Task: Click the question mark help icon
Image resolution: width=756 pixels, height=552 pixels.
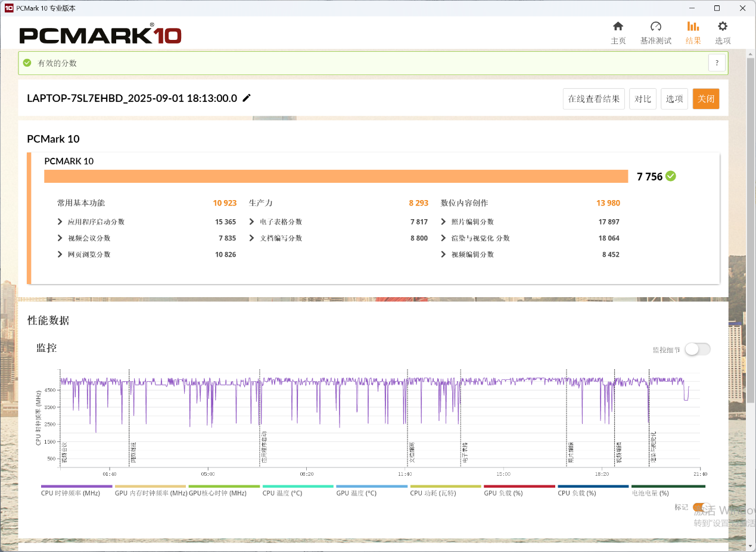Action: tap(717, 63)
